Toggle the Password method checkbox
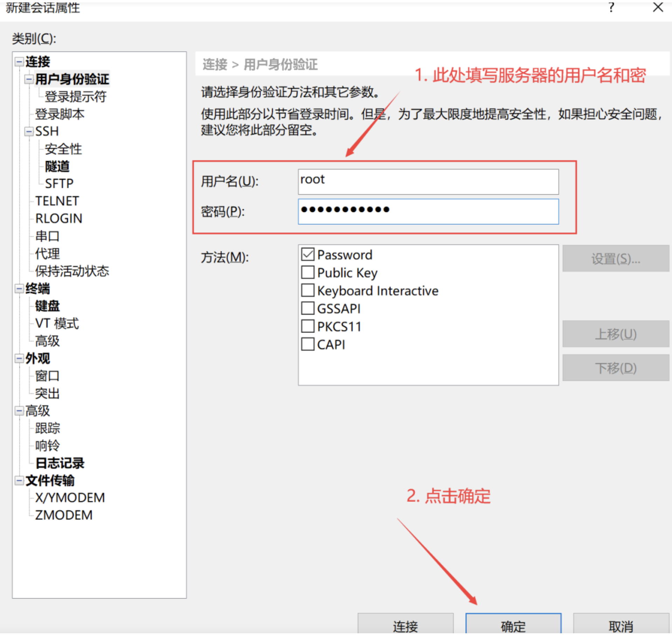Viewport: 672px width, 635px height. pos(307,254)
